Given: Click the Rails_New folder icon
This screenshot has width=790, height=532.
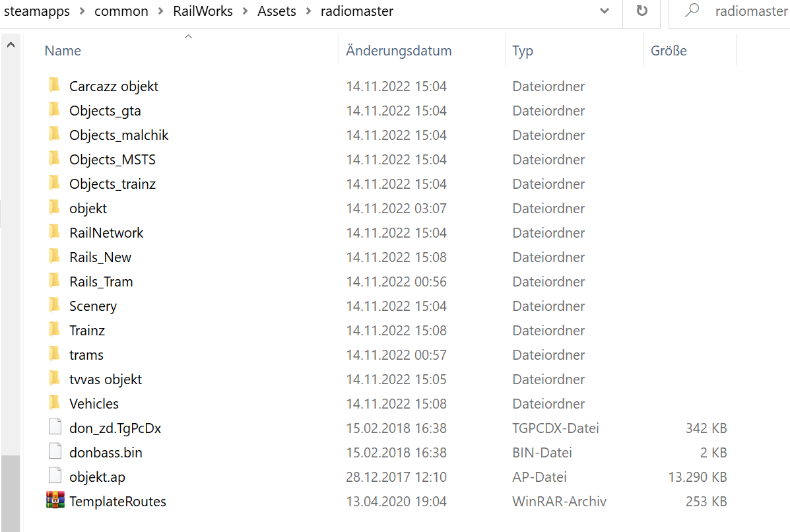Looking at the screenshot, I should 55,256.
